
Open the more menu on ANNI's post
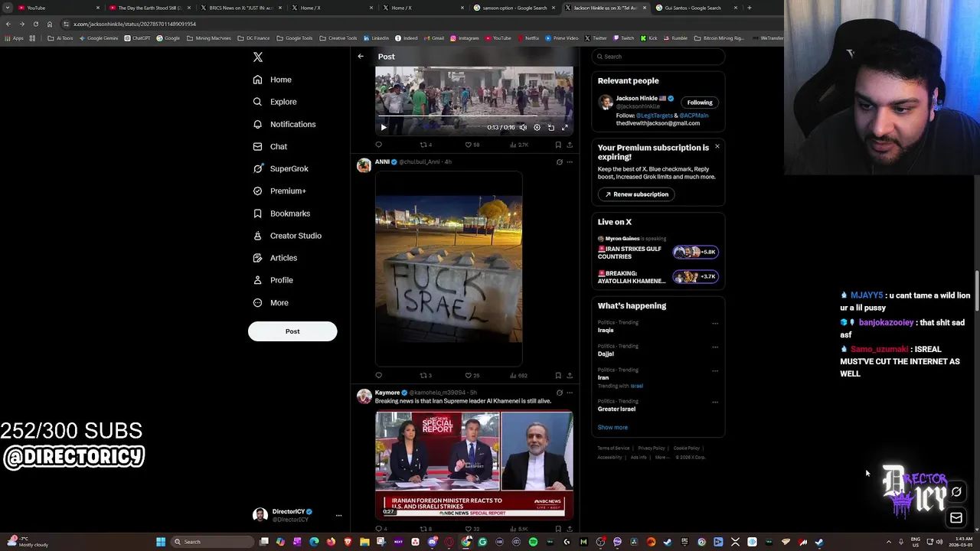tap(570, 162)
